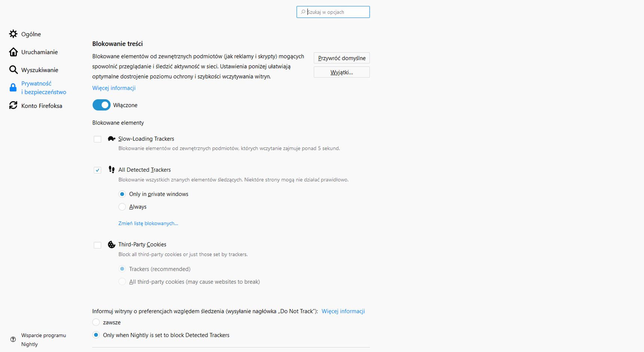Uncheck the All Detected Trackers checkbox

(x=97, y=170)
